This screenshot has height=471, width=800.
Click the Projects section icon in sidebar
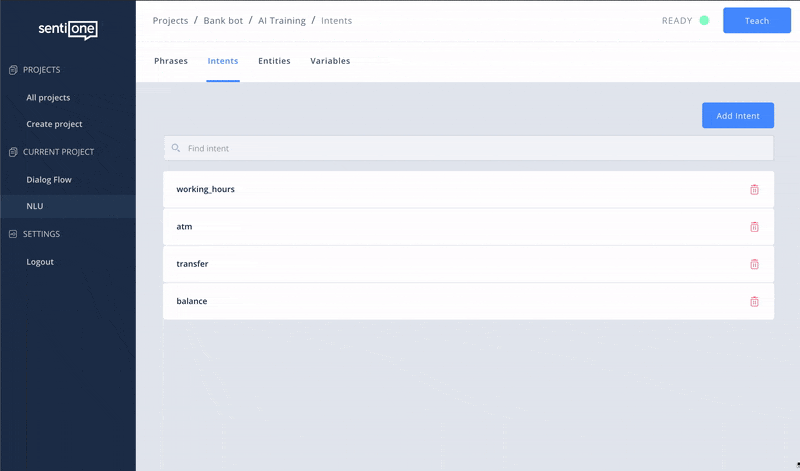[x=13, y=70]
